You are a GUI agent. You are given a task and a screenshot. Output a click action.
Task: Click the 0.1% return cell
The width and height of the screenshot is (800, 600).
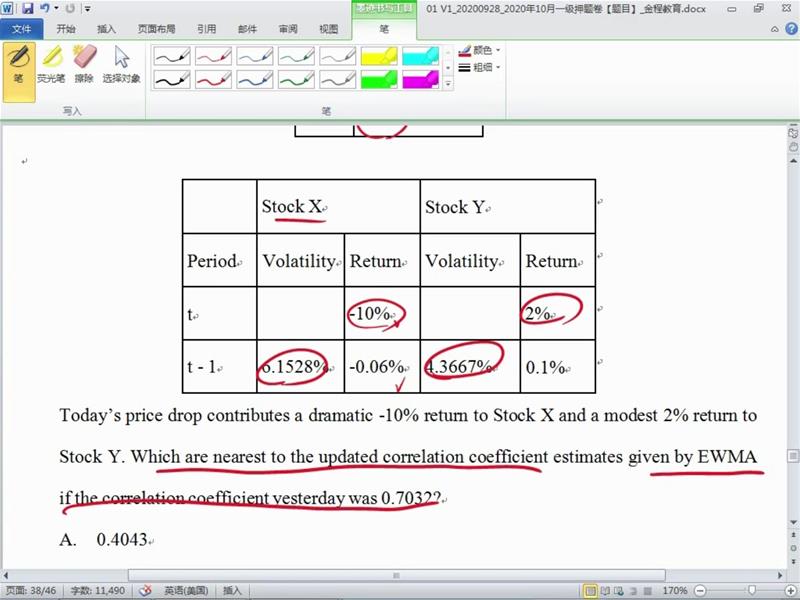(558, 366)
